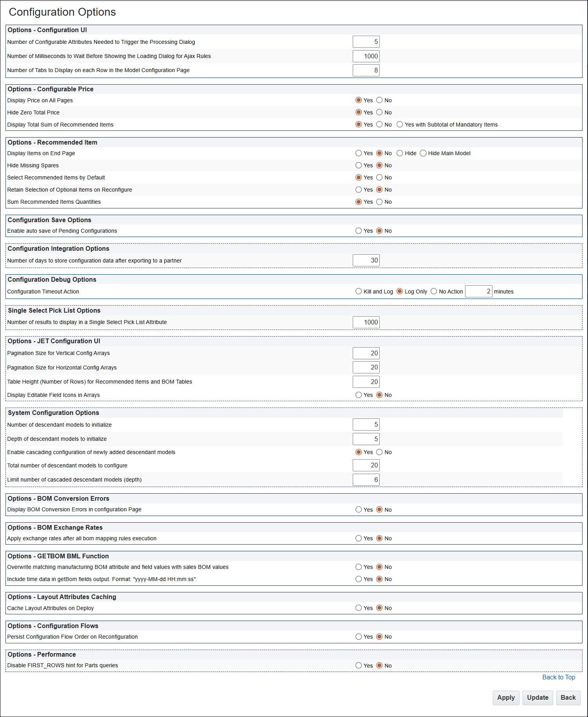
Task: Click the Options - JET Configuration UI heading
Action: point(54,341)
